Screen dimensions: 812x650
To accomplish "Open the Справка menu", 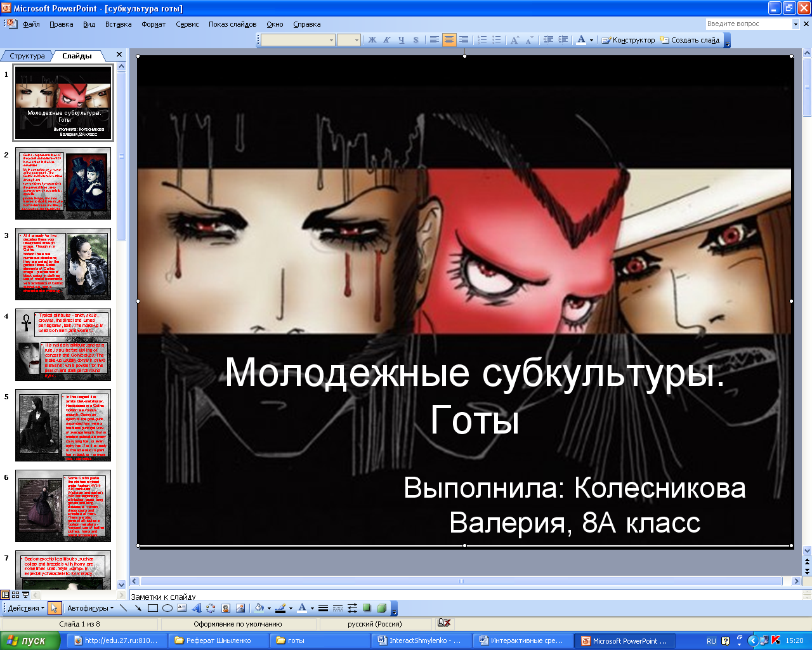I will (x=307, y=24).
